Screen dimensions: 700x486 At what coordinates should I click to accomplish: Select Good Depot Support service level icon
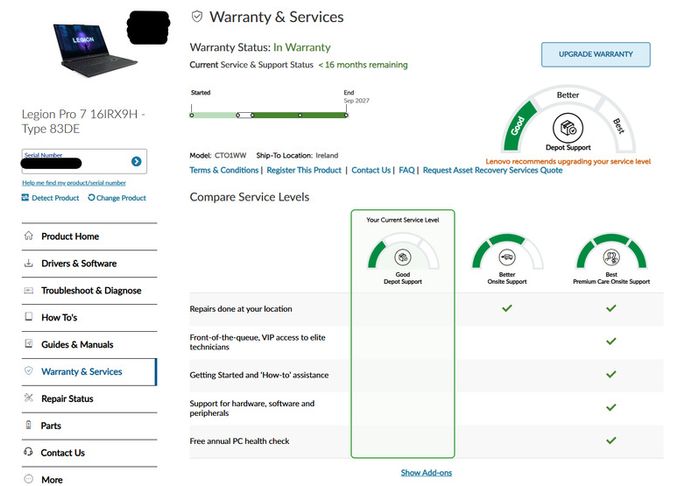pos(403,257)
